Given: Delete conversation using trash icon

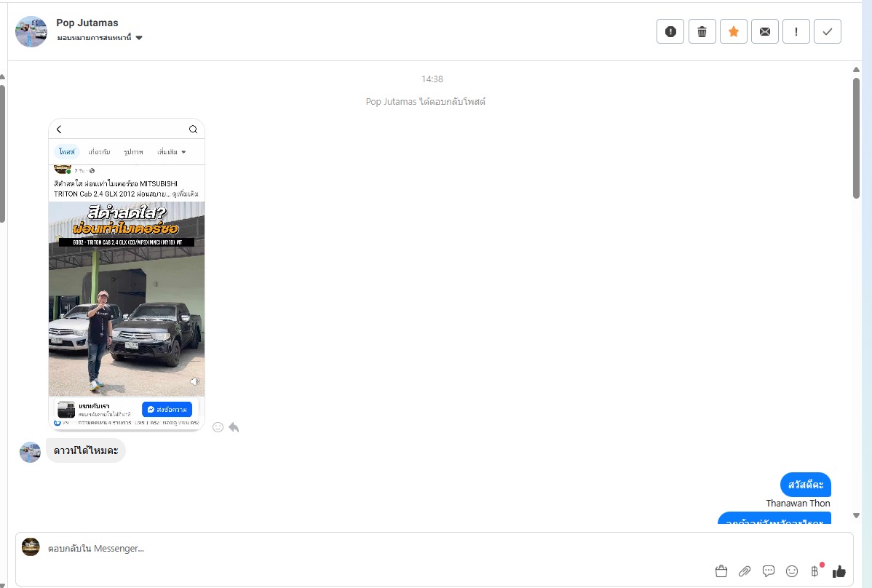Looking at the screenshot, I should tap(702, 32).
